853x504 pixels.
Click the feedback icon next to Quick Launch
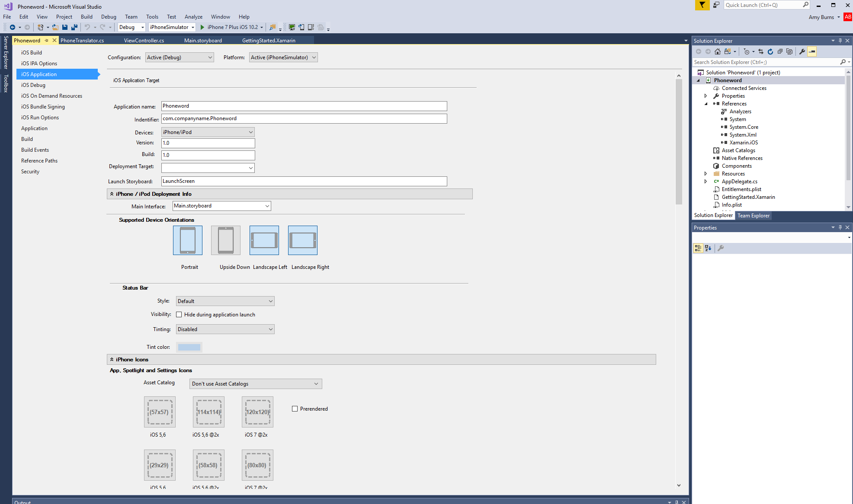[716, 5]
